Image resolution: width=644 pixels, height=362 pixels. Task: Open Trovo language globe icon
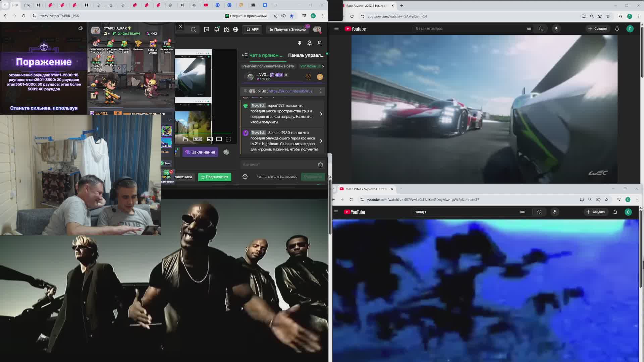[x=236, y=29]
